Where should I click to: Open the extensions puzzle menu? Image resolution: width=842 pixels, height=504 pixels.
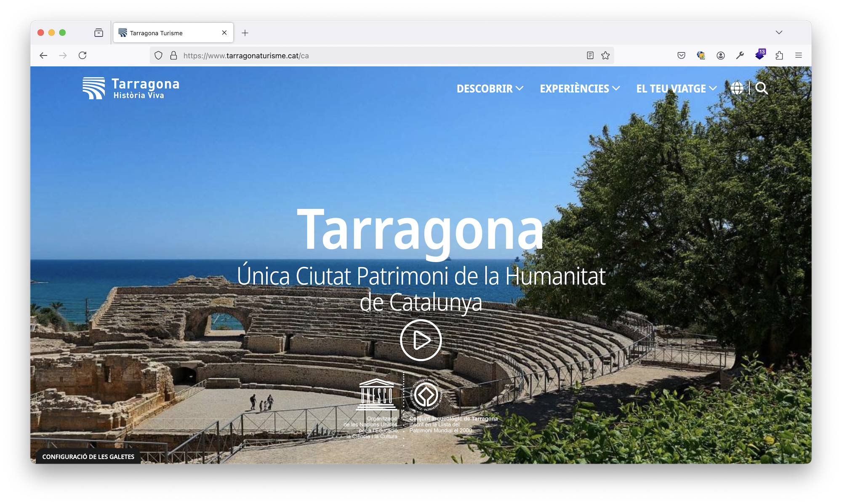click(x=779, y=56)
